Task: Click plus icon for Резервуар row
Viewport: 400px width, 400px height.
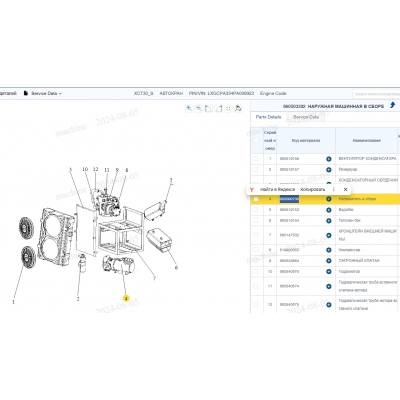Action: point(329,170)
